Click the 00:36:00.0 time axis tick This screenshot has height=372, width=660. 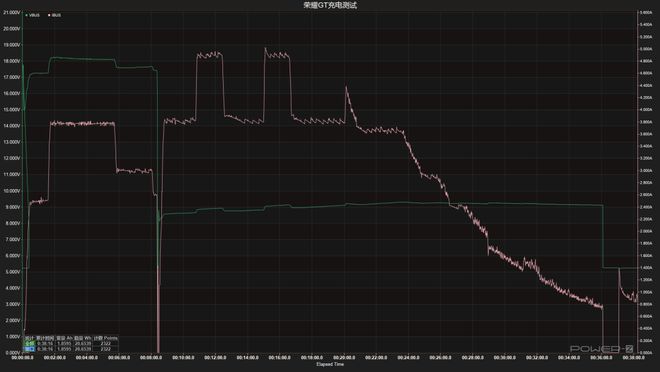pyautogui.click(x=601, y=357)
